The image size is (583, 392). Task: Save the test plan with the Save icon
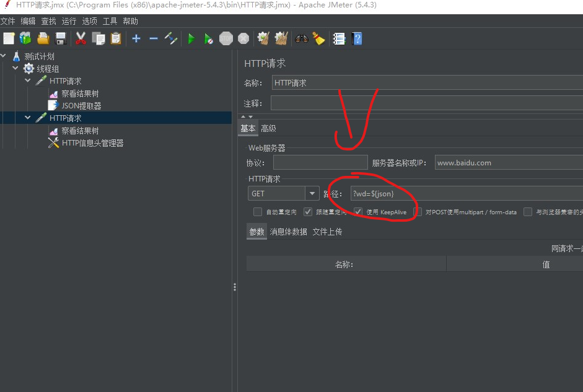tap(60, 38)
